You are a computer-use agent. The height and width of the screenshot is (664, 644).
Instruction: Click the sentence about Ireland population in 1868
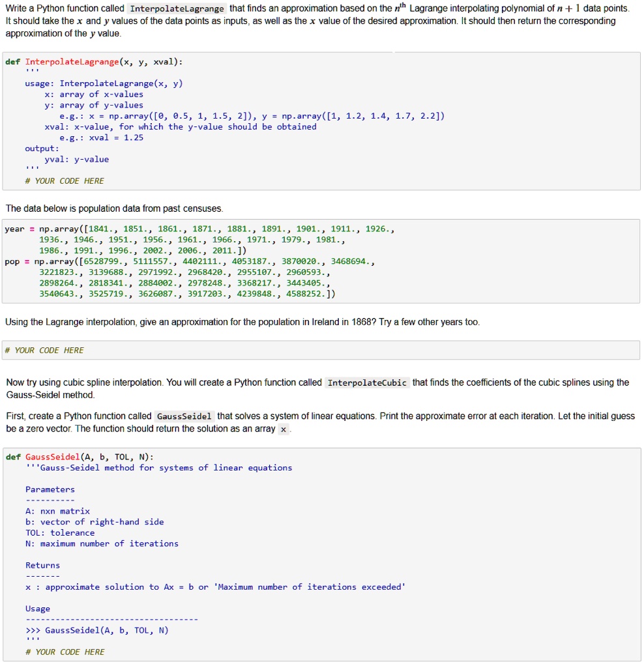pyautogui.click(x=242, y=323)
